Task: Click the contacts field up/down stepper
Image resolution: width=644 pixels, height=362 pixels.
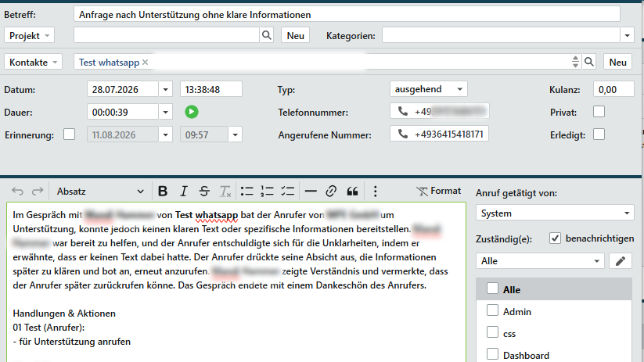Action: [x=575, y=62]
